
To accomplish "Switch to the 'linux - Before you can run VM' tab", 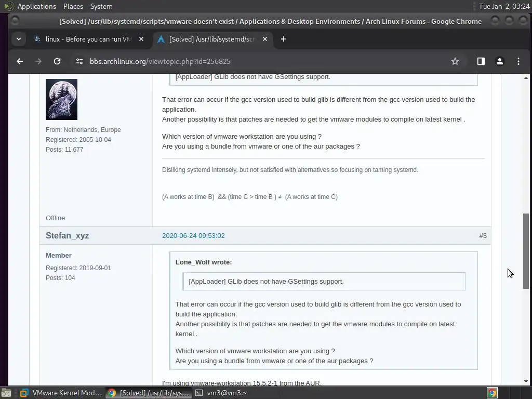I will (x=89, y=39).
